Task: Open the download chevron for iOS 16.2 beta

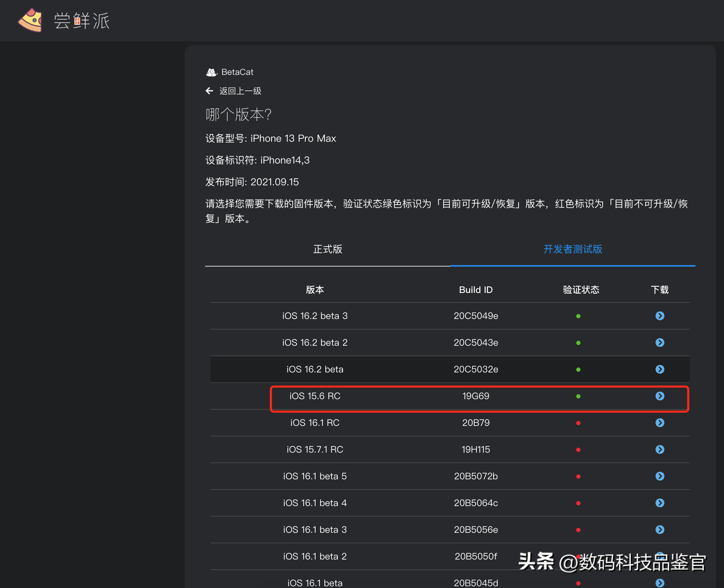Action: click(660, 369)
